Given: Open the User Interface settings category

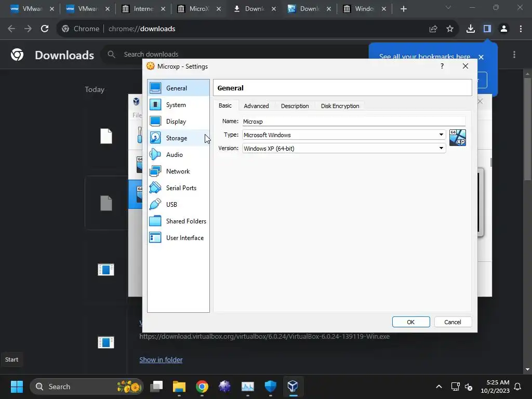Looking at the screenshot, I should [x=179, y=238].
